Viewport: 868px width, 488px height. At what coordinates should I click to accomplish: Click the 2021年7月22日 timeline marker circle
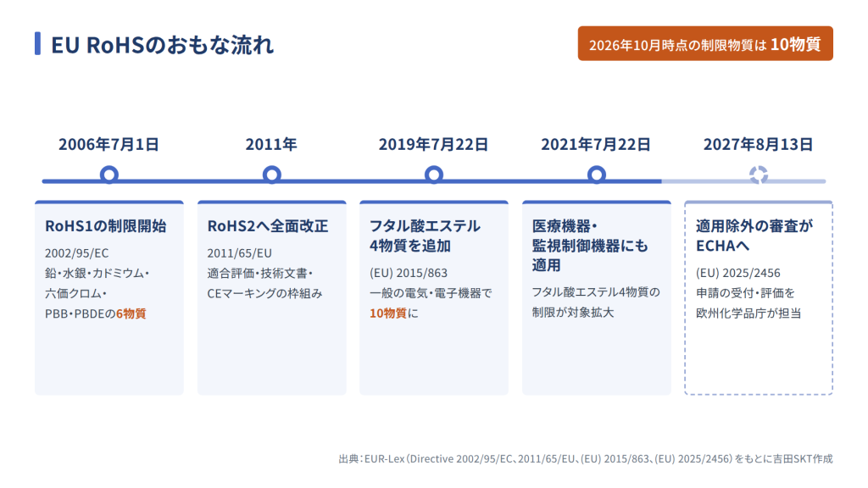pyautogui.click(x=596, y=175)
